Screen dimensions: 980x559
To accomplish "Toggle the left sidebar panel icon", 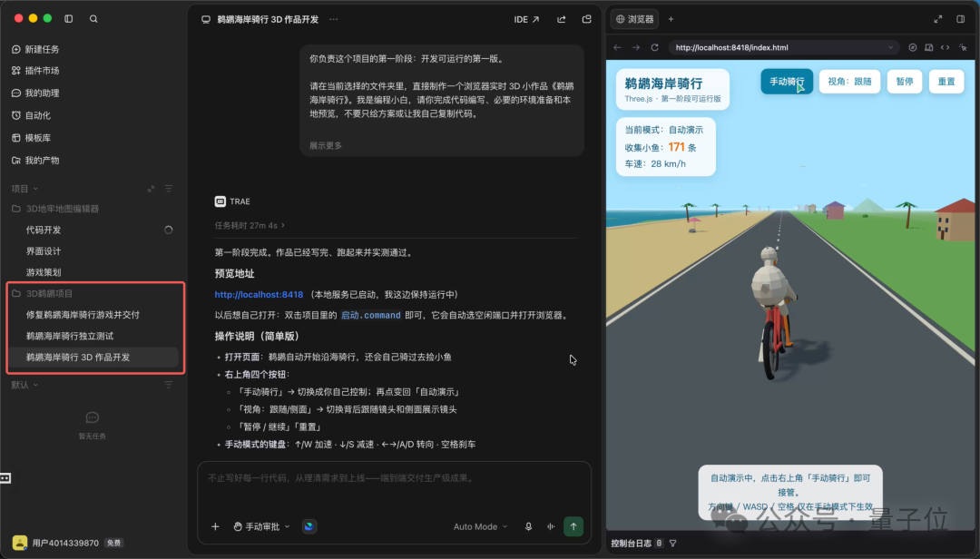I will (69, 19).
